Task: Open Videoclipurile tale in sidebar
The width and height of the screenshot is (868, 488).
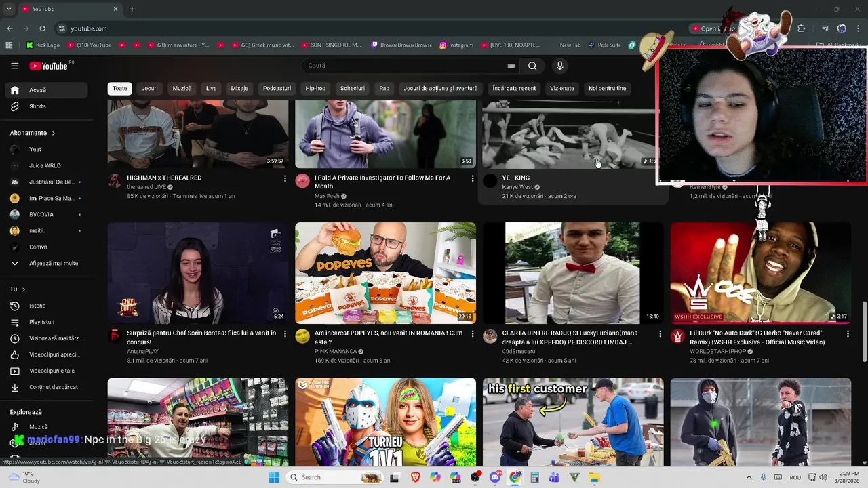Action: 45,371
